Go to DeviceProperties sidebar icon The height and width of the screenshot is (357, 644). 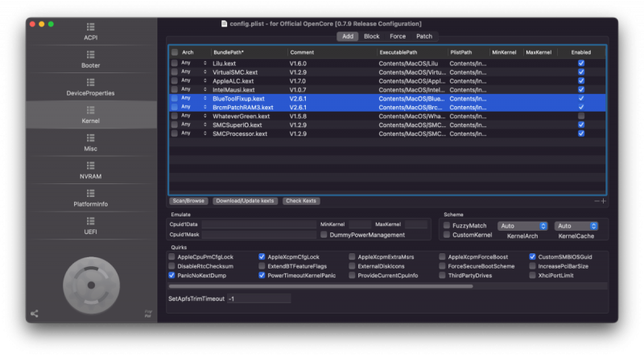91,85
